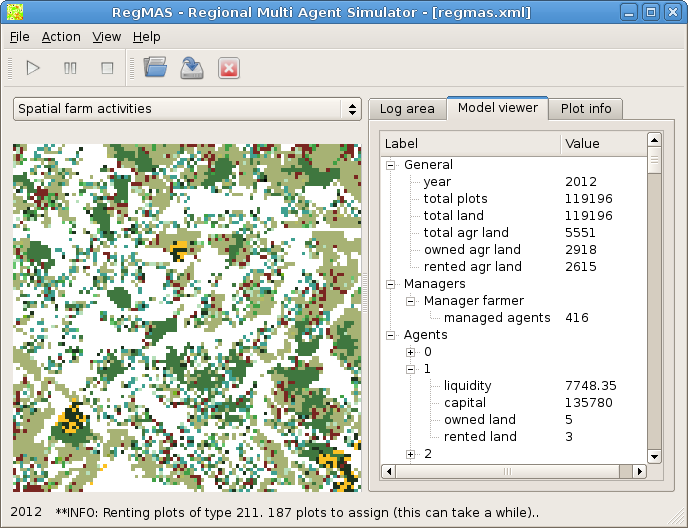This screenshot has height=528, width=688.
Task: Click the Label column header
Action: (x=471, y=144)
